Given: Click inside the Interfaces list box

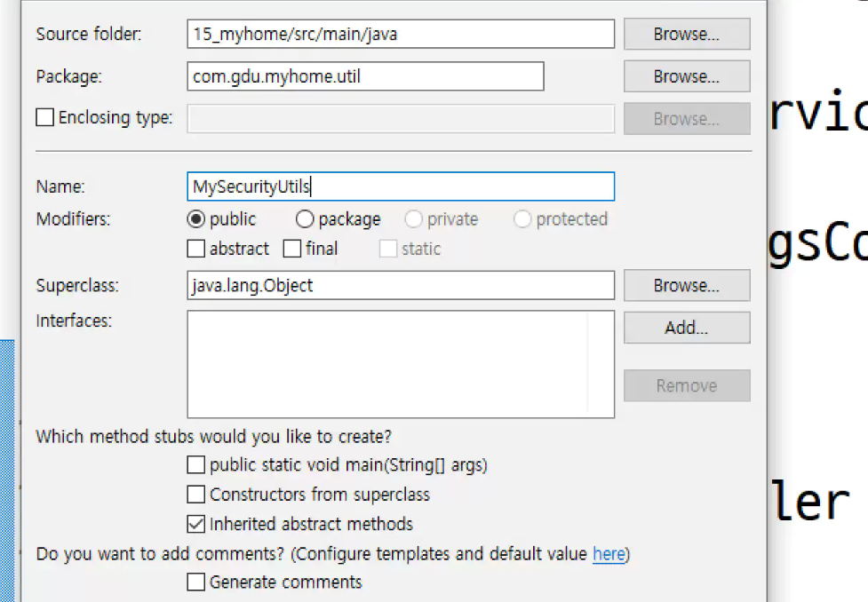Looking at the screenshot, I should [x=400, y=364].
